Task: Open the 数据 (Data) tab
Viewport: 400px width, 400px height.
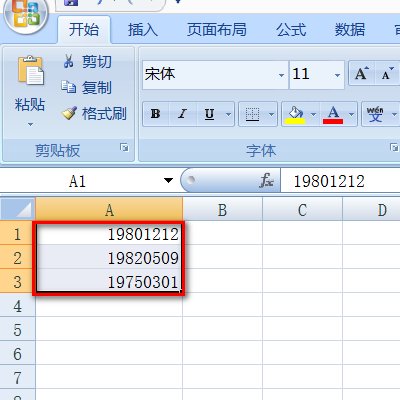Action: pyautogui.click(x=350, y=30)
